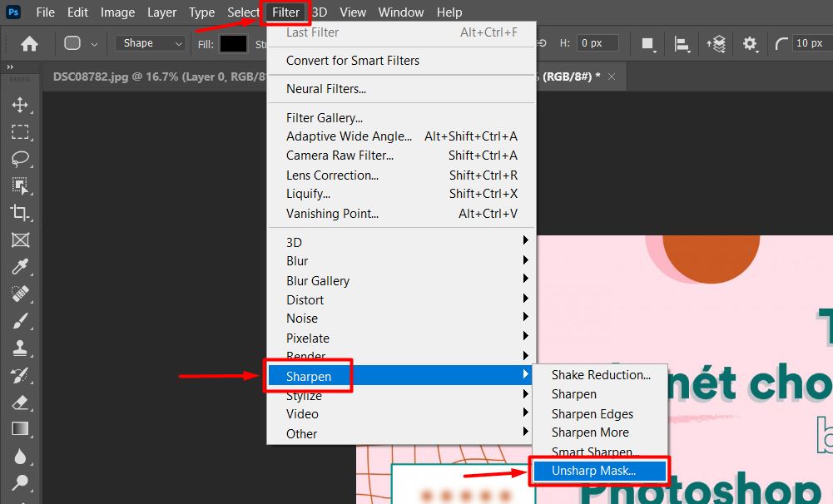
Task: Choose Unsharp Mask from Sharpen submenu
Action: 600,471
